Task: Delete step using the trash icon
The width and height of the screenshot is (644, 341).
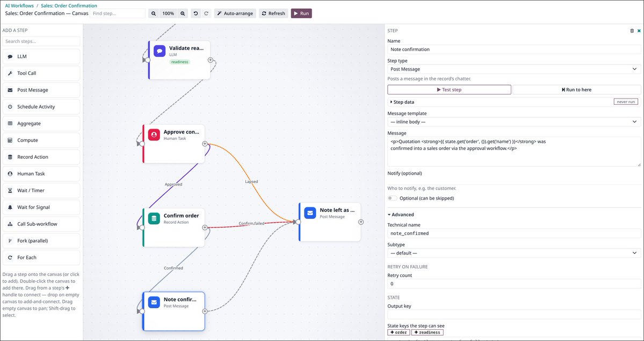Action: click(x=632, y=31)
